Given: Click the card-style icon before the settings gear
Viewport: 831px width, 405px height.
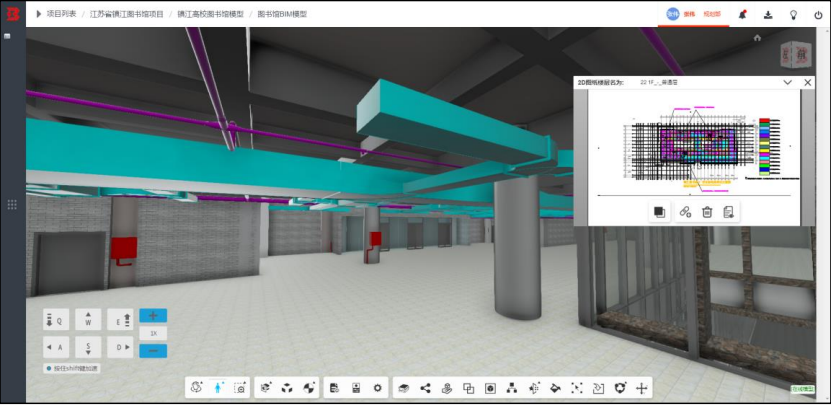Looking at the screenshot, I should [x=356, y=388].
